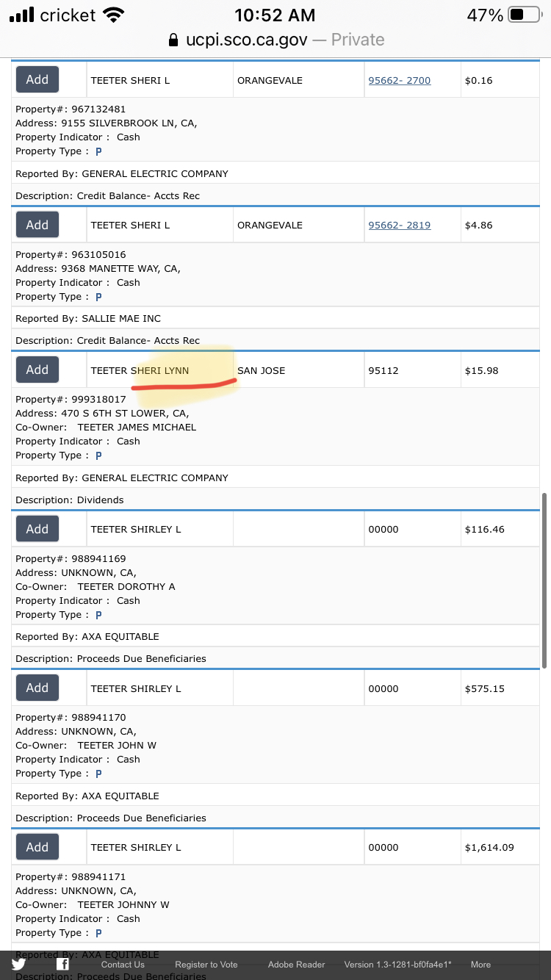Select co-owner TEETER JOHN W text
The height and width of the screenshot is (980, 551).
click(117, 745)
